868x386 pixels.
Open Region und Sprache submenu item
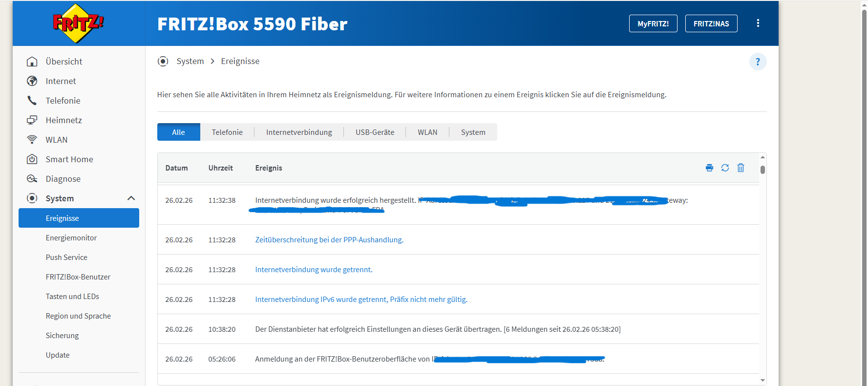click(78, 316)
